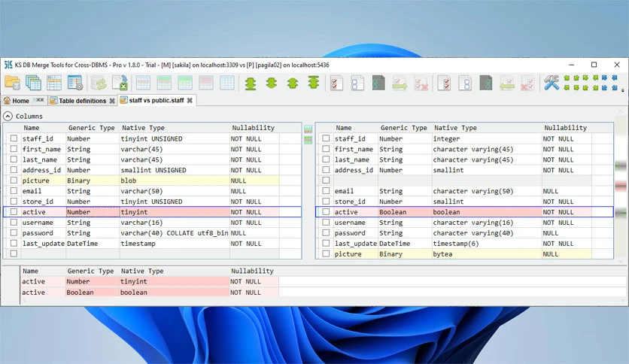The height and width of the screenshot is (364, 629).
Task: Select integer cell for right staff_id
Action: (487, 138)
